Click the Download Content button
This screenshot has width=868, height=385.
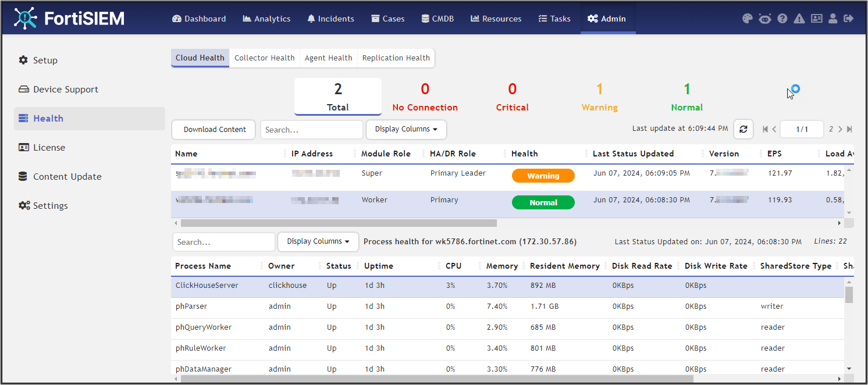213,129
